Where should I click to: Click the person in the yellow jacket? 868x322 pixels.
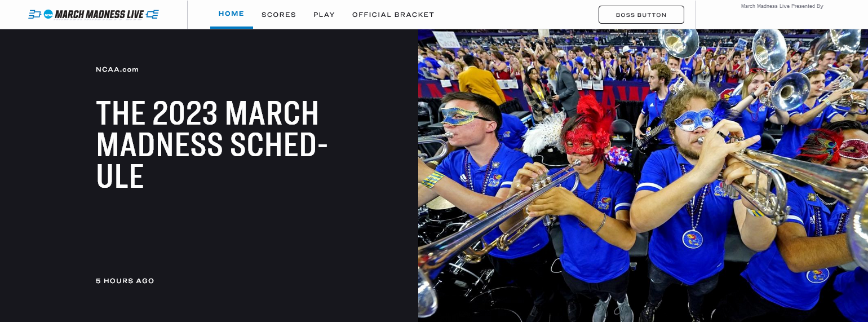click(x=481, y=81)
